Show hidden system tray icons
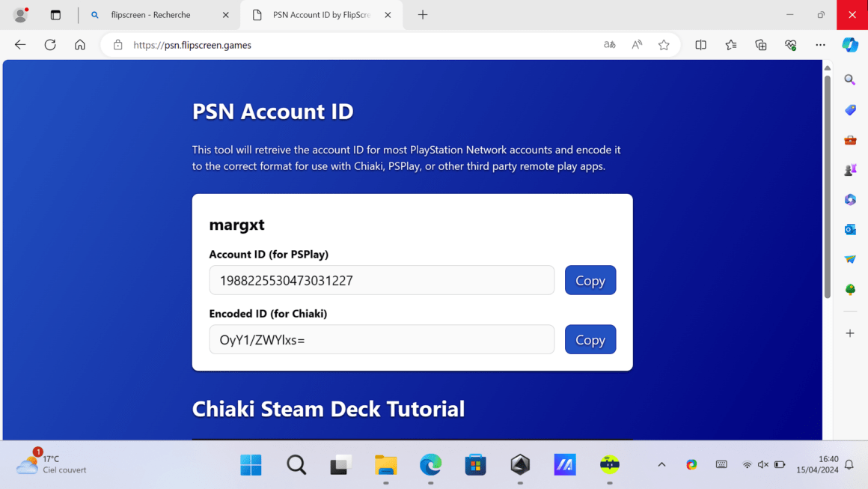This screenshot has height=489, width=868. click(661, 464)
